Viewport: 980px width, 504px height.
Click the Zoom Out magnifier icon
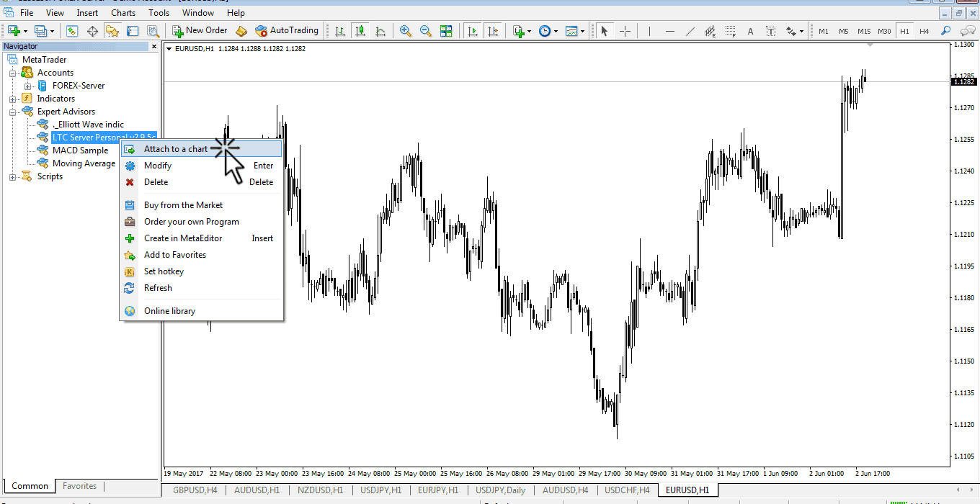426,31
